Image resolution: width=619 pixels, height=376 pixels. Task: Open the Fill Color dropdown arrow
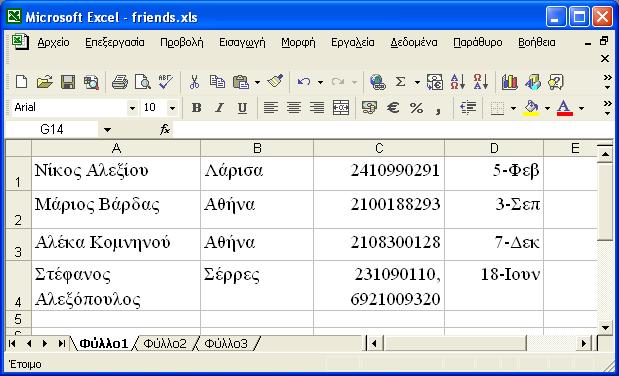tap(547, 108)
